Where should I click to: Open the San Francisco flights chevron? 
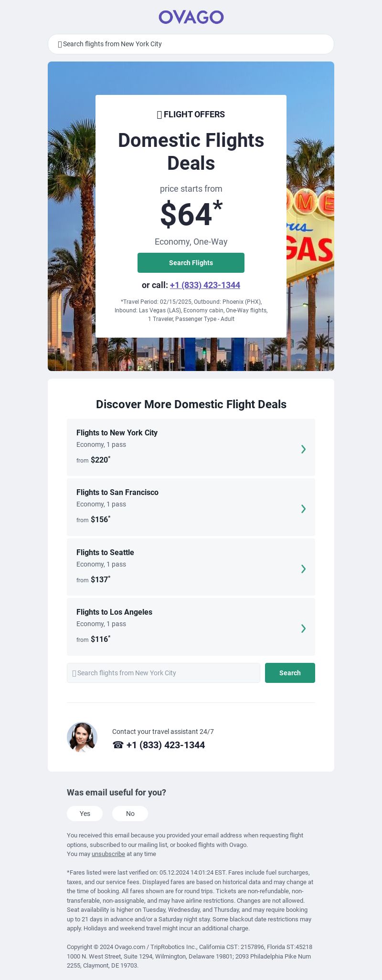303,509
